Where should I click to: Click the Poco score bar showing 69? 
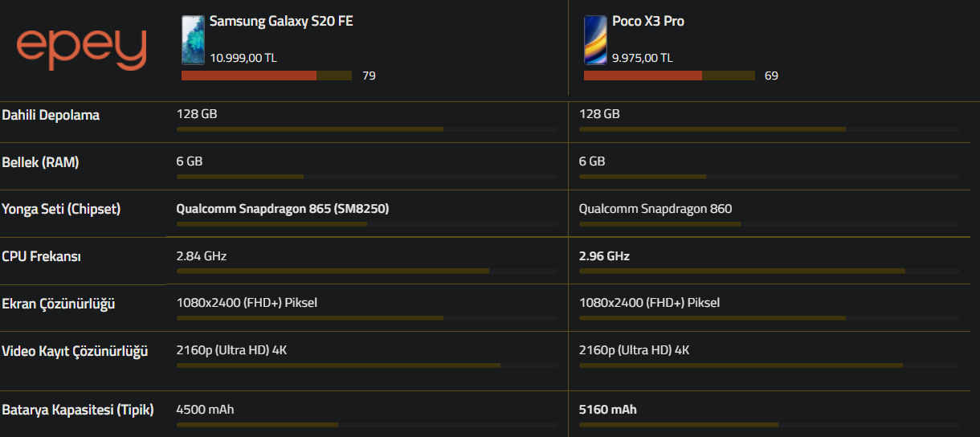[x=668, y=76]
